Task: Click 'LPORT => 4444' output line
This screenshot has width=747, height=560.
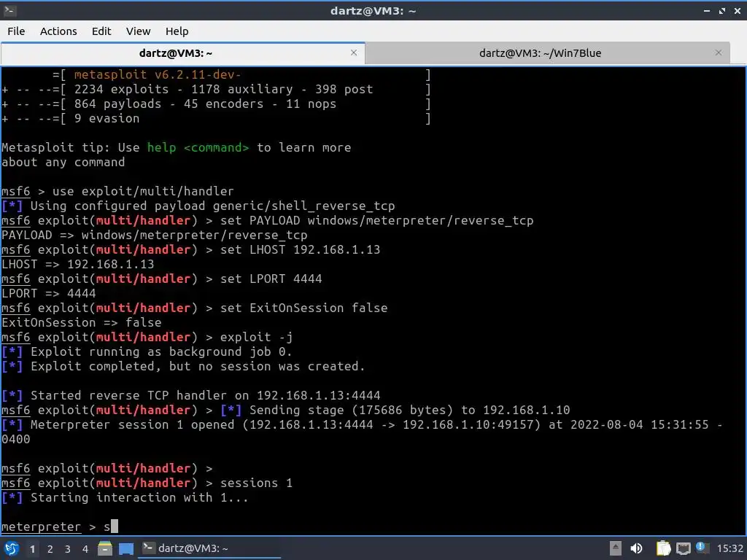Action: (49, 293)
